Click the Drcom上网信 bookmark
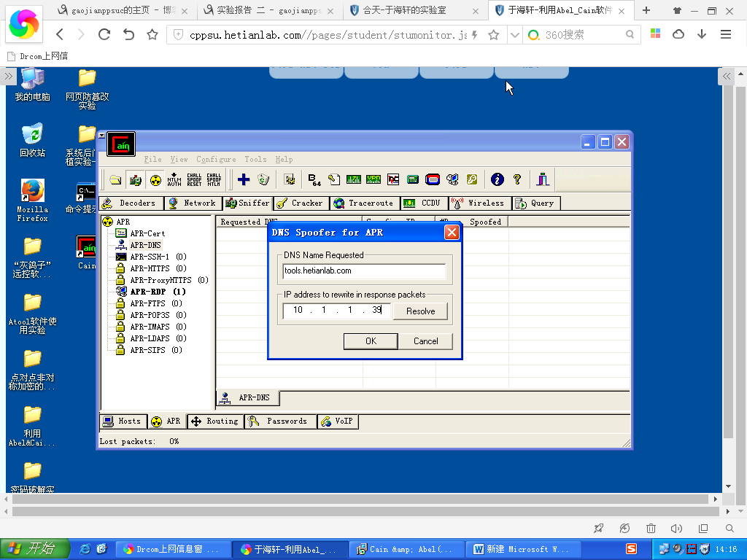 [x=38, y=56]
